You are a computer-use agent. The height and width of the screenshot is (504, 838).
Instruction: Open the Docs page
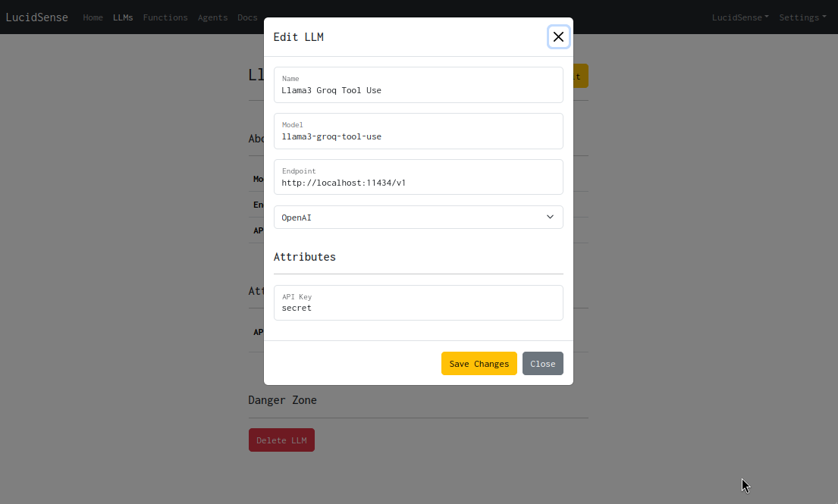click(x=247, y=17)
